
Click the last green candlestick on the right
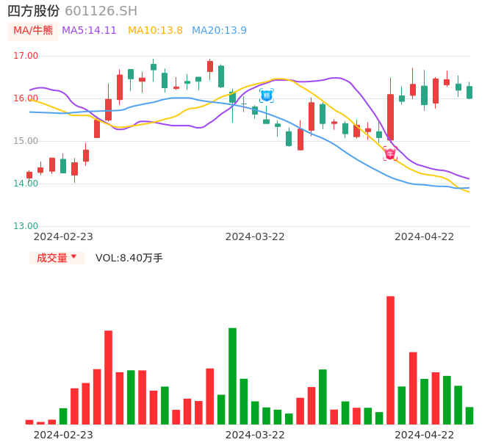pyautogui.click(x=469, y=92)
